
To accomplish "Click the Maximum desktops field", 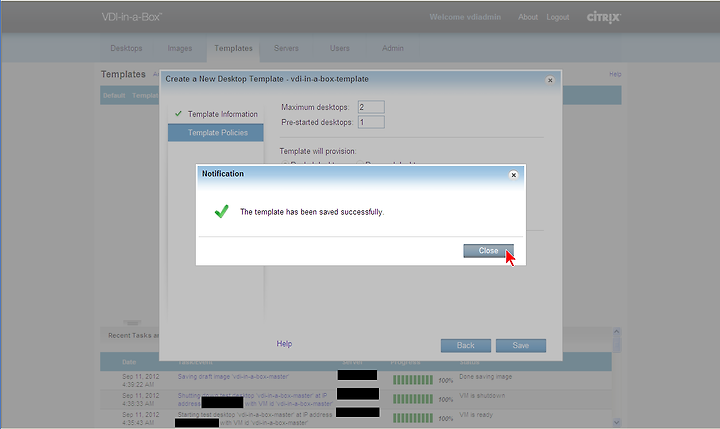I will tap(371, 107).
